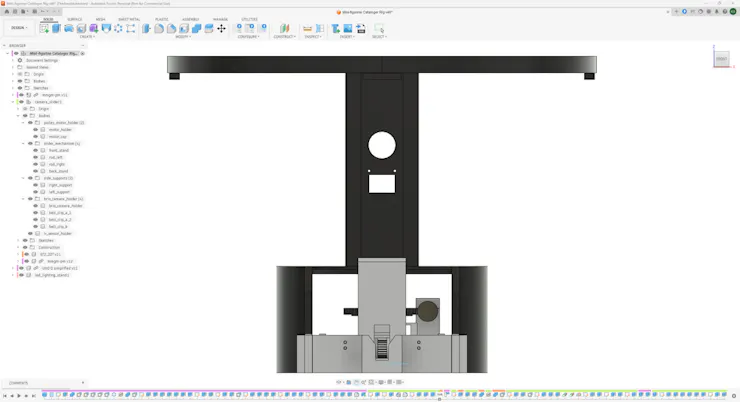This screenshot has width=740, height=402.
Task: Open the INSERT dropdown menu
Action: 347,37
